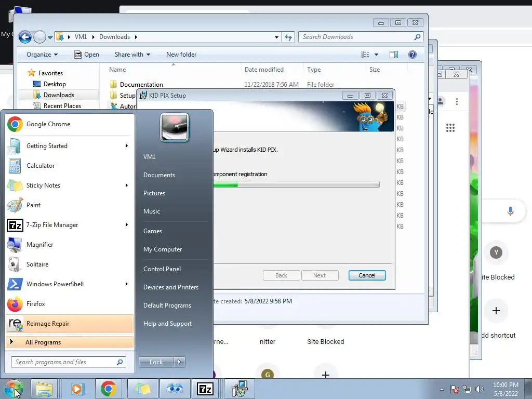Open the Organize menu in Explorer

click(x=42, y=55)
